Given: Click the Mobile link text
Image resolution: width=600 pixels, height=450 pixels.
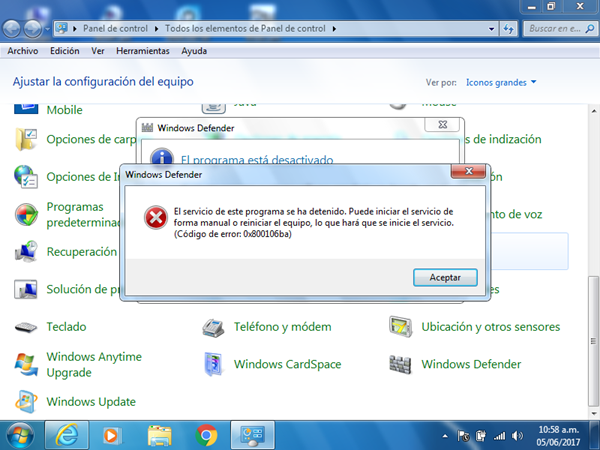Looking at the screenshot, I should pyautogui.click(x=64, y=110).
